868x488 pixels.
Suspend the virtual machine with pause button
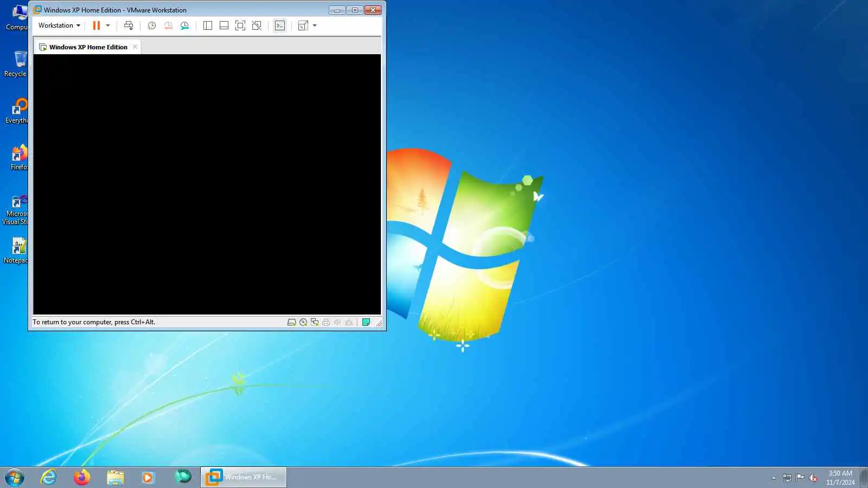(x=97, y=25)
